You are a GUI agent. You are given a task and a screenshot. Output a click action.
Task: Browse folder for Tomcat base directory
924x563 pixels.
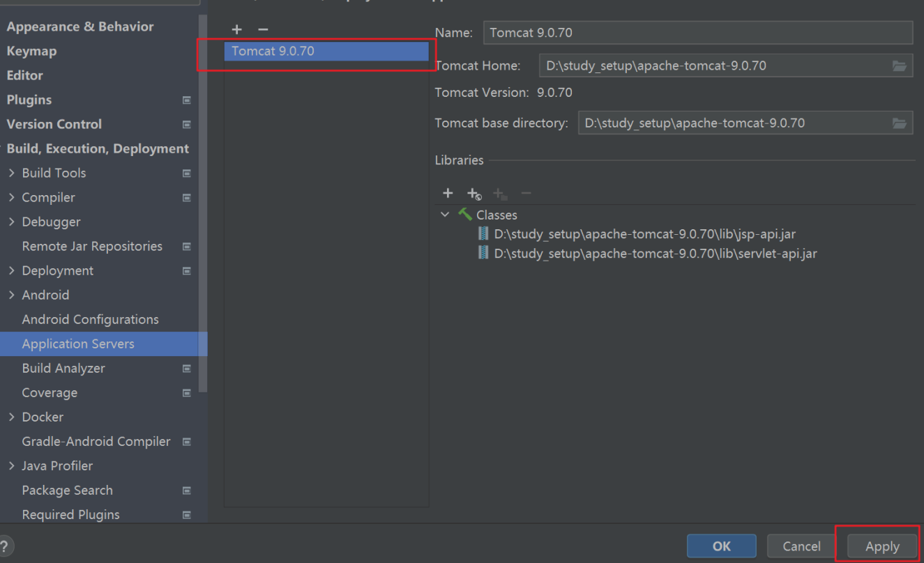[899, 123]
